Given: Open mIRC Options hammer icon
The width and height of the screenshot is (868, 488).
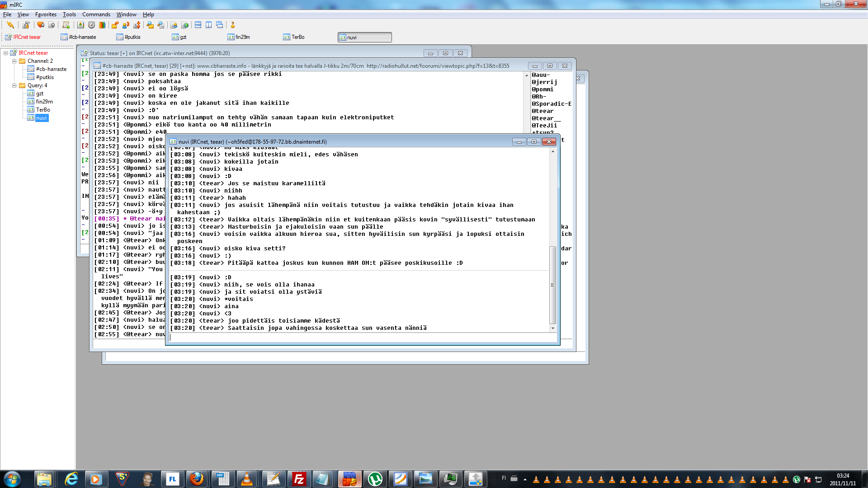Looking at the screenshot, I should tap(26, 25).
